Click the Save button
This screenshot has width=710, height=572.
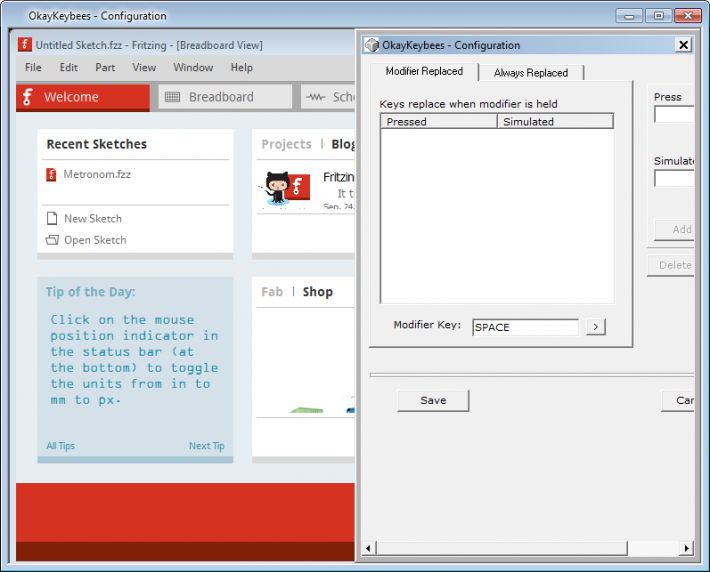coord(433,400)
